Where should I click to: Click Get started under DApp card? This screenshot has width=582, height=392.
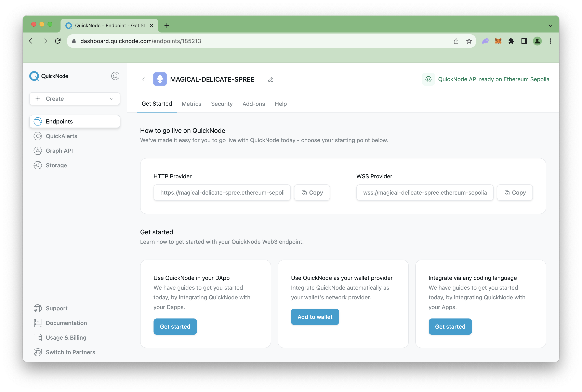pos(175,327)
